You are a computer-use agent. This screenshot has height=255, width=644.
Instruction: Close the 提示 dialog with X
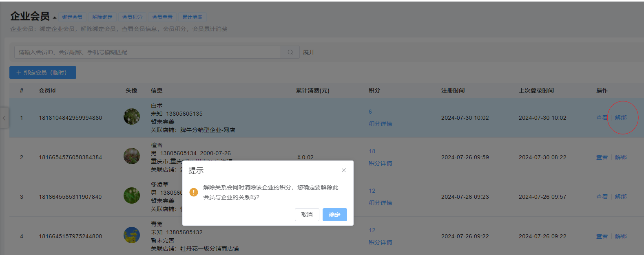coord(344,170)
